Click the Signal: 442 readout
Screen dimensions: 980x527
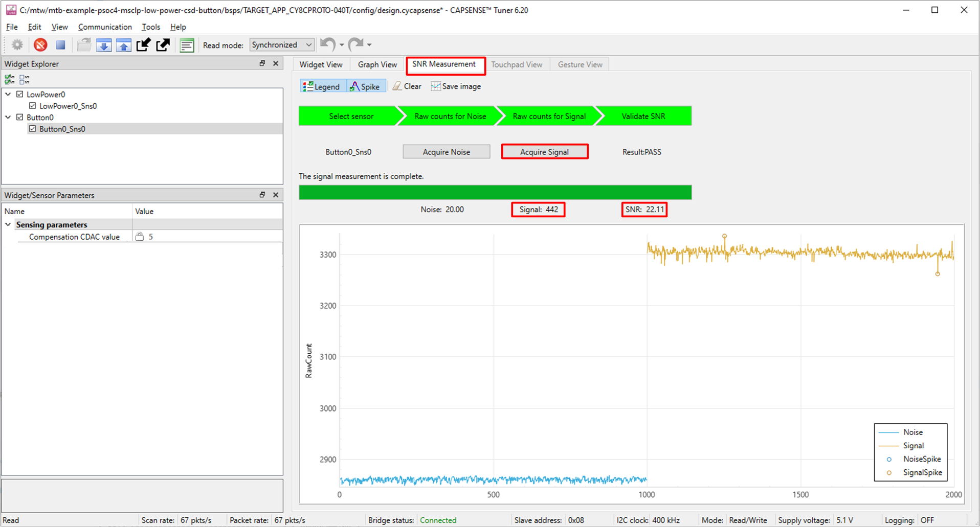point(539,210)
